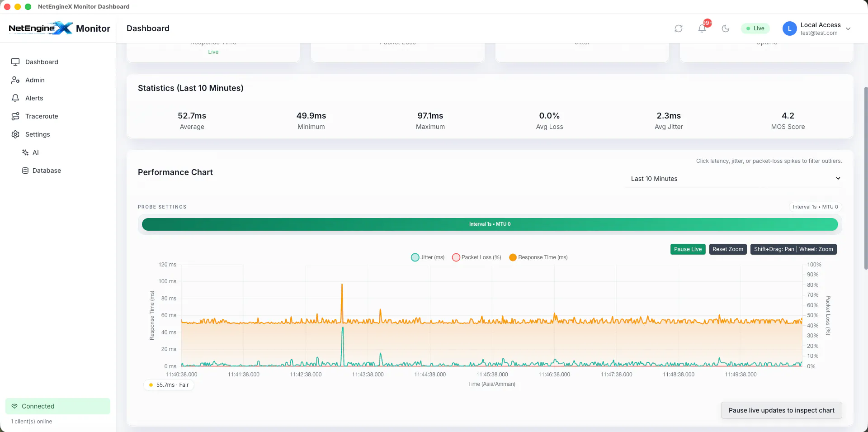Click the 4.2 MOS Score statistic
This screenshot has width=868, height=432.
[x=788, y=121]
